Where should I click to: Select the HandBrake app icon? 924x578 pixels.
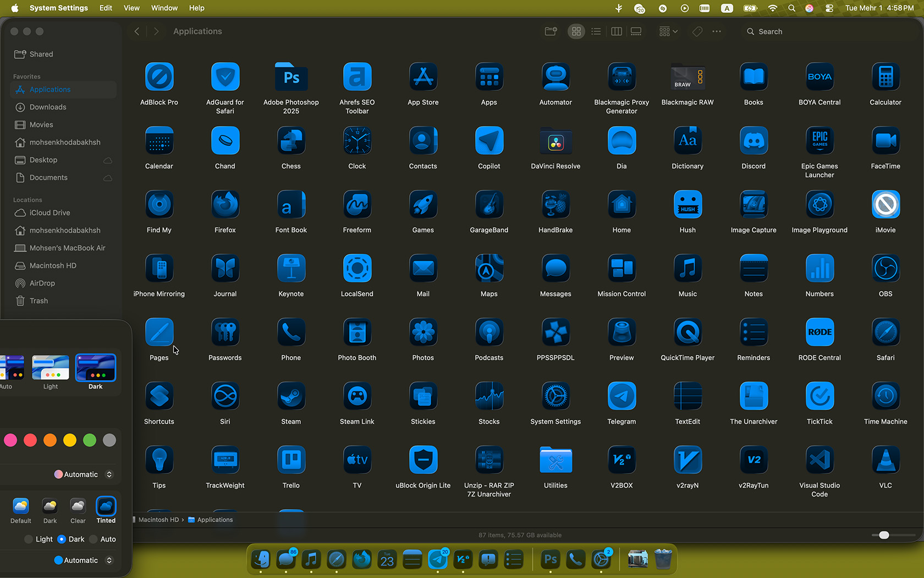[555, 205]
